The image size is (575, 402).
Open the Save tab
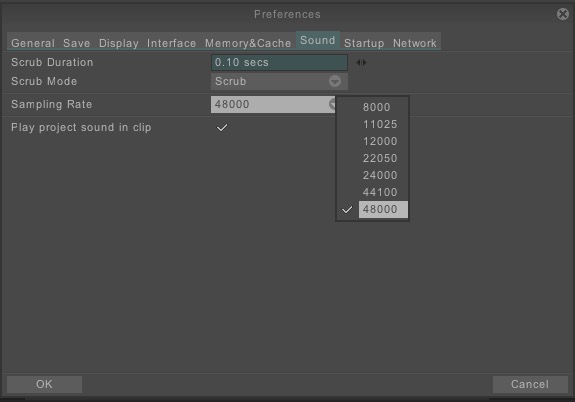76,43
